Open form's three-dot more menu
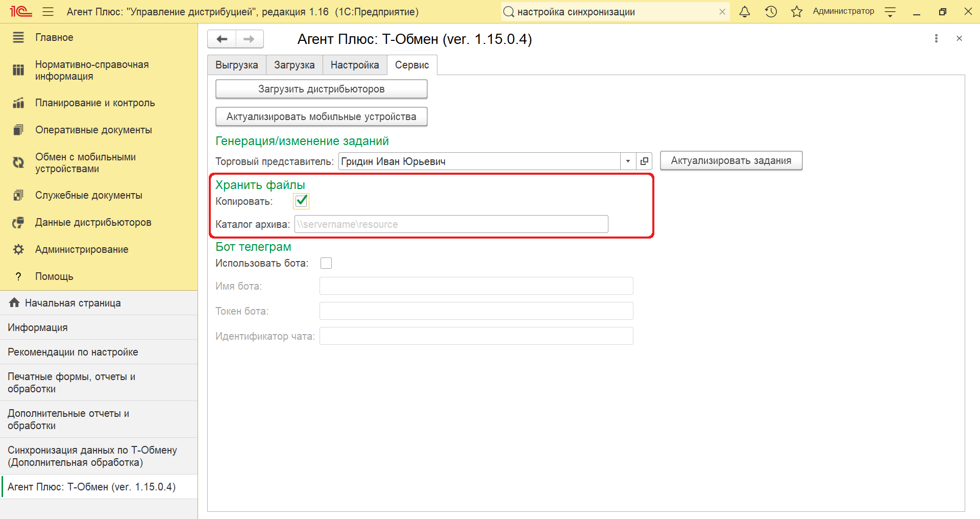The width and height of the screenshot is (980, 519). (x=936, y=38)
